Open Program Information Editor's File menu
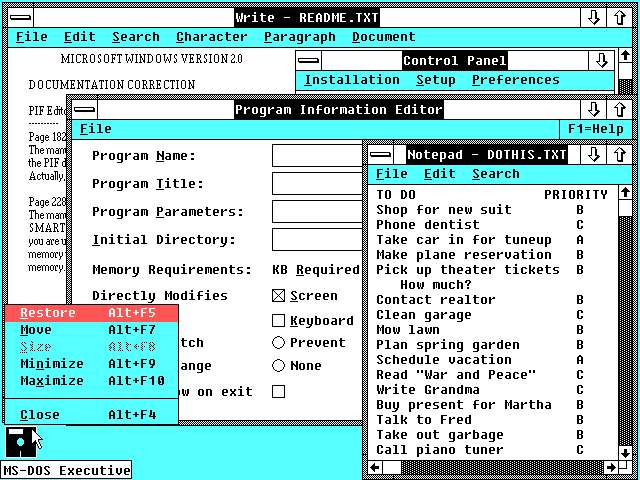Screen dimensions: 640x480 pos(96,129)
